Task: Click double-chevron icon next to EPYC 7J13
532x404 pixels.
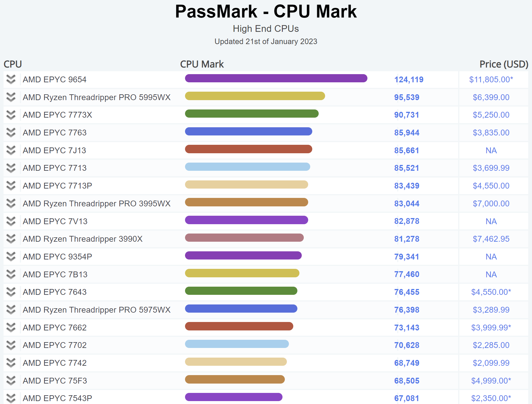Action: click(x=11, y=150)
